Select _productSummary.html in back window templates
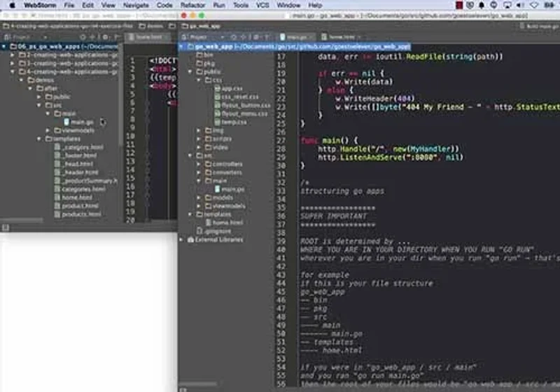This screenshot has height=392, width=560. pos(85,181)
